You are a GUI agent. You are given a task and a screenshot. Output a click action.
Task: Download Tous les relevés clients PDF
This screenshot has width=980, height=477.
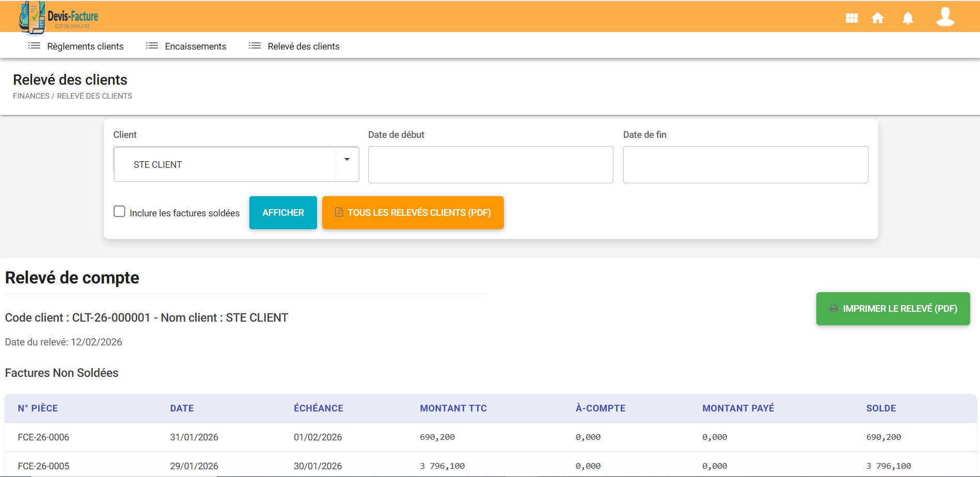(x=413, y=213)
